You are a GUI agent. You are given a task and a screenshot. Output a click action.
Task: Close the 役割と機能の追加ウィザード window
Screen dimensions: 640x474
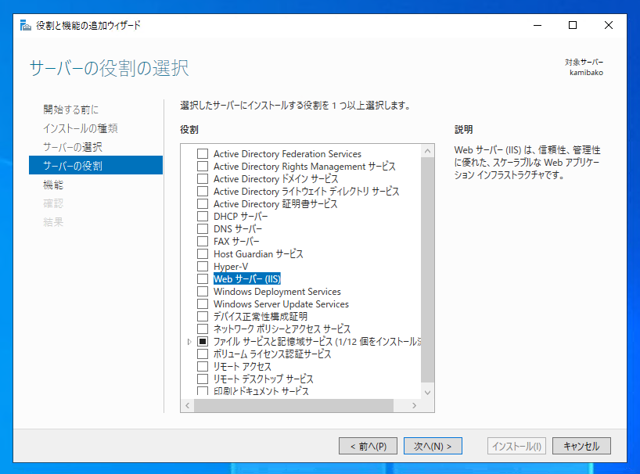click(x=609, y=25)
